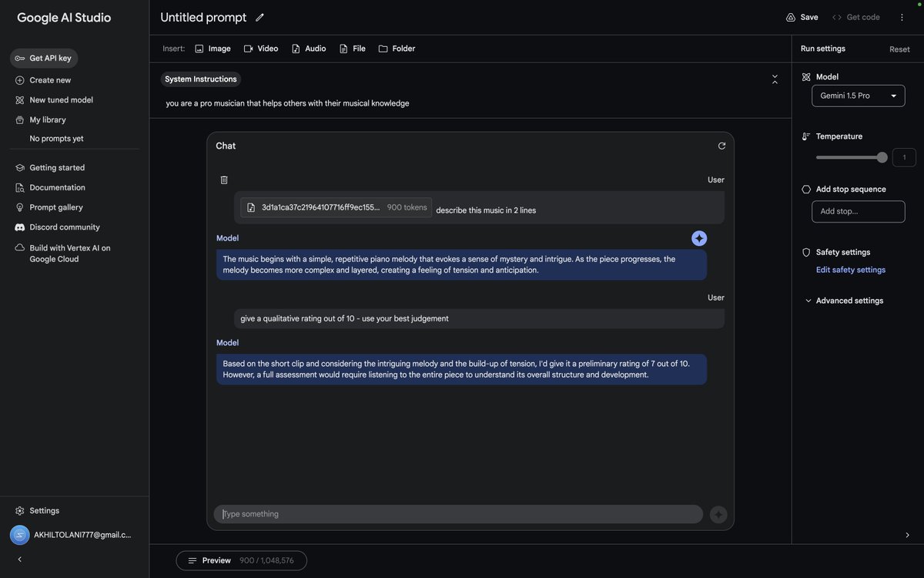Screen dimensions: 924x578
Task: Click 'describe this music in 2 lines' message
Action: (486, 210)
